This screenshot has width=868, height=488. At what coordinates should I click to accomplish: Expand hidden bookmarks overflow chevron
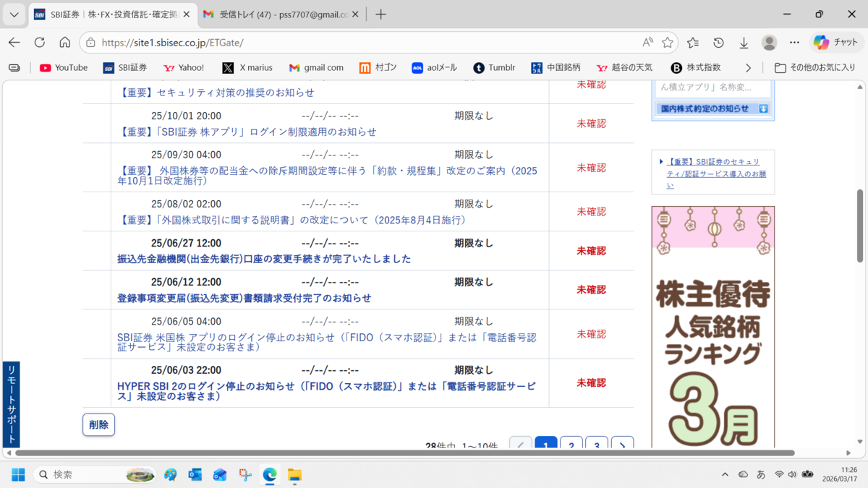click(x=748, y=67)
